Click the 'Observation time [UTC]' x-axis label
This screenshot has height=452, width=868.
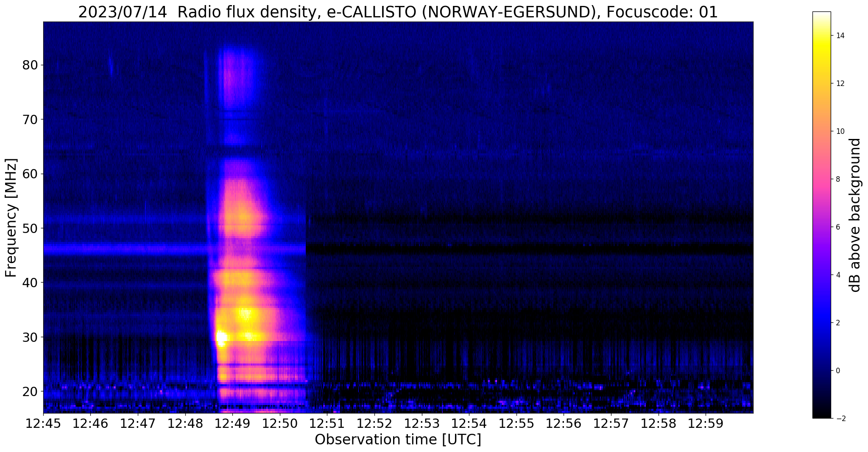(x=398, y=439)
